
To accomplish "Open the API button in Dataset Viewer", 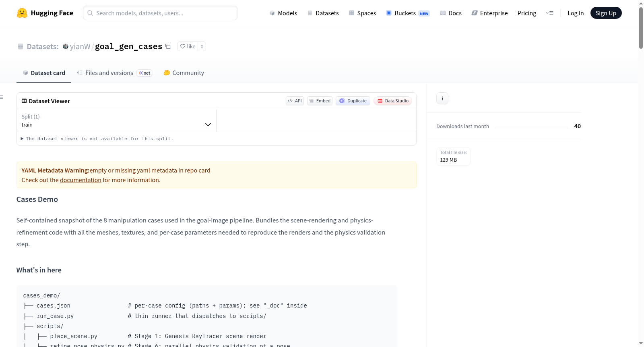I will click(x=295, y=101).
